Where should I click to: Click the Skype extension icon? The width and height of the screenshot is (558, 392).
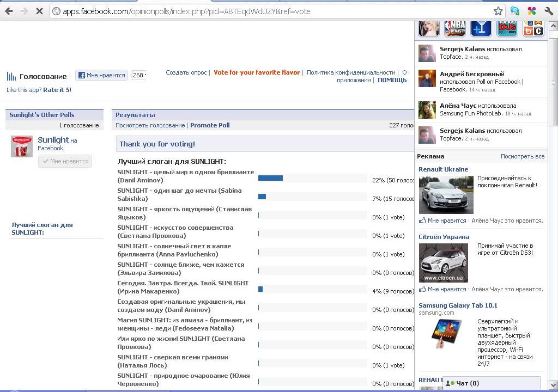[x=514, y=11]
